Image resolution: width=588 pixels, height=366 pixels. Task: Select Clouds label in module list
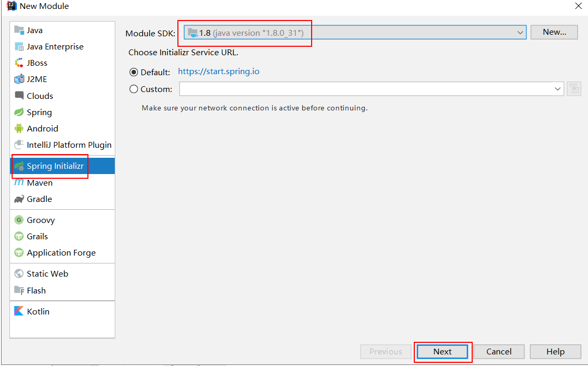tap(40, 96)
